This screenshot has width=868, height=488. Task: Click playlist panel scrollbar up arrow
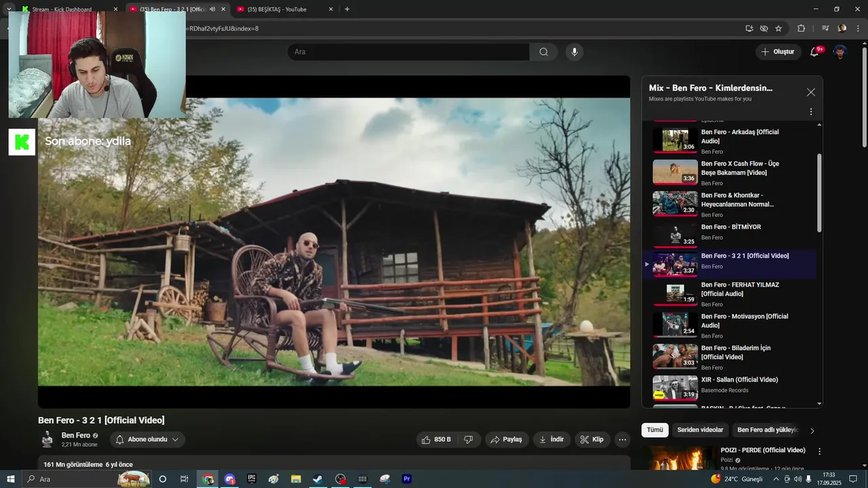tap(819, 125)
